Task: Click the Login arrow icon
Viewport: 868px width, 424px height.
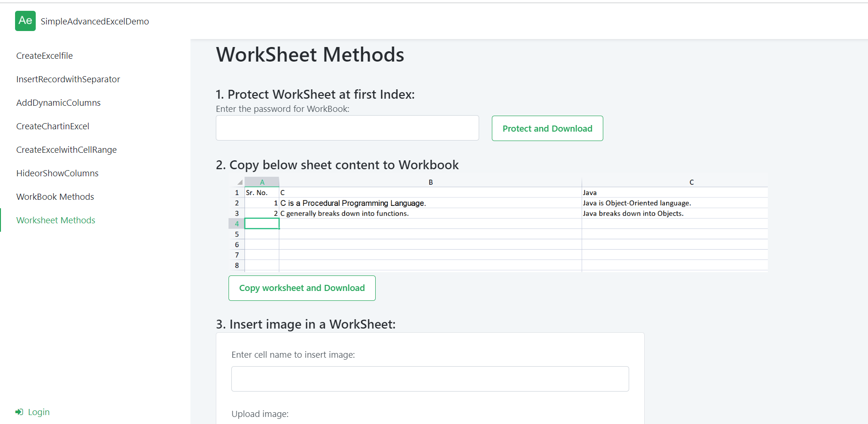Action: (19, 412)
